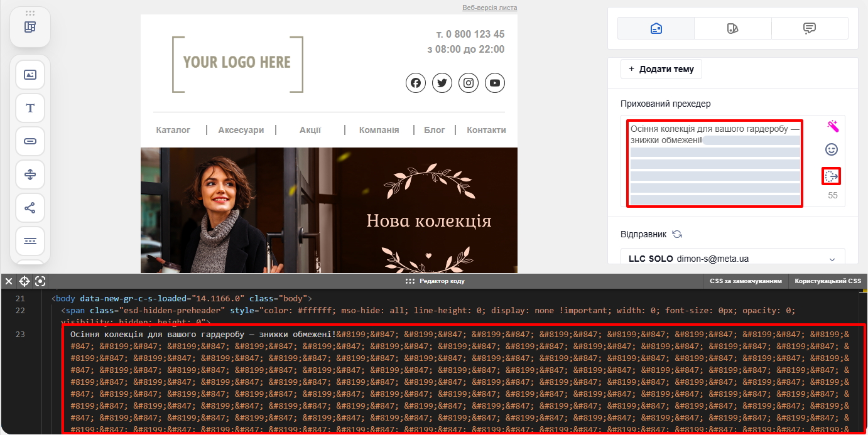The height and width of the screenshot is (435, 868).
Task: Click the Акції menu item in email
Action: [x=310, y=130]
